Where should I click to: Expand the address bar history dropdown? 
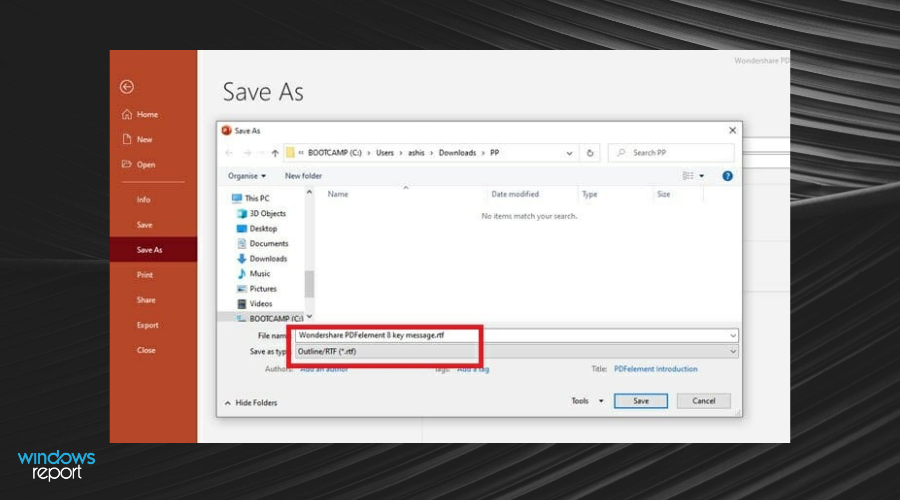tap(569, 153)
